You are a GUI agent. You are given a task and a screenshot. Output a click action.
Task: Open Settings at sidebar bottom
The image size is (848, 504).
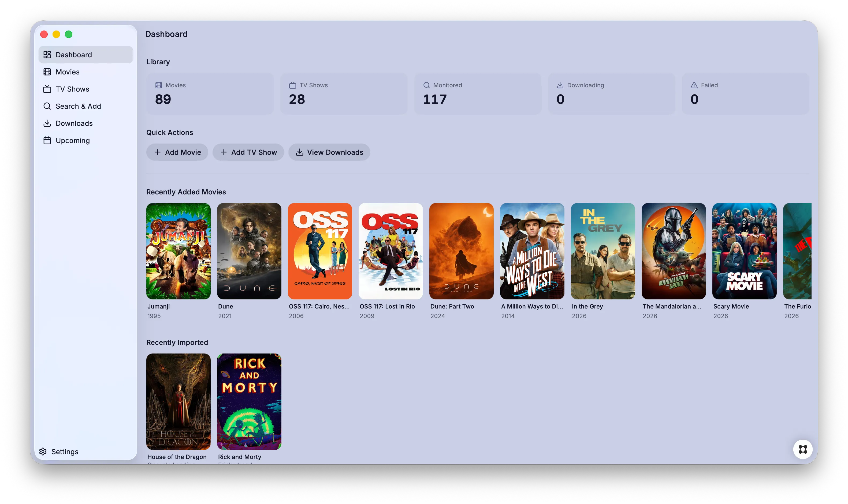(59, 451)
